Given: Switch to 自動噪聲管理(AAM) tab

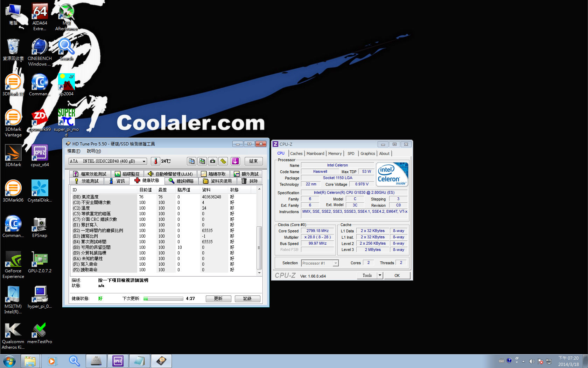Looking at the screenshot, I should pos(170,174).
